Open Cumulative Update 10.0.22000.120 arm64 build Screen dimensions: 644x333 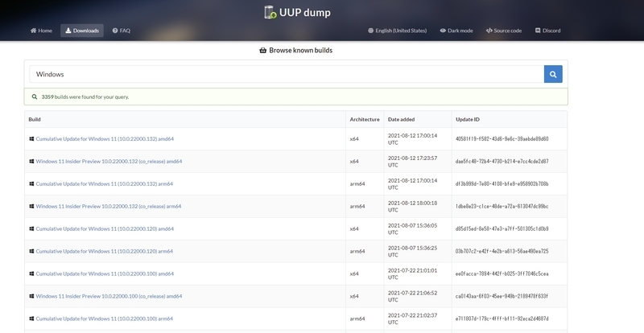pos(105,251)
